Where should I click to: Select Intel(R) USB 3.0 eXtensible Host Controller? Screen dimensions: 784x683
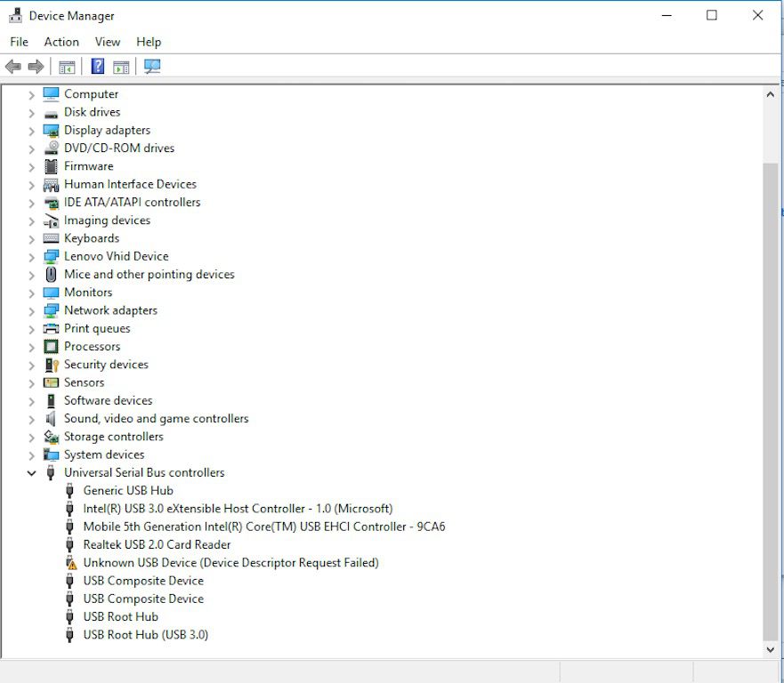pyautogui.click(x=238, y=509)
